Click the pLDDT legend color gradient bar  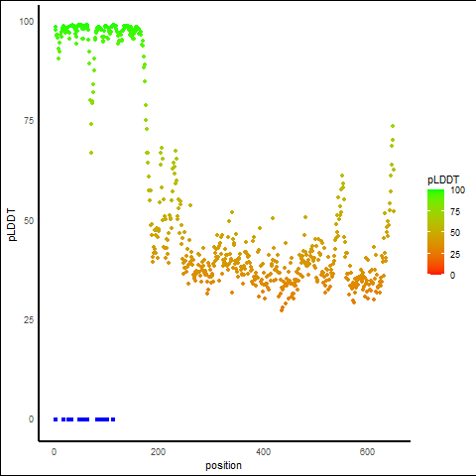435,232
